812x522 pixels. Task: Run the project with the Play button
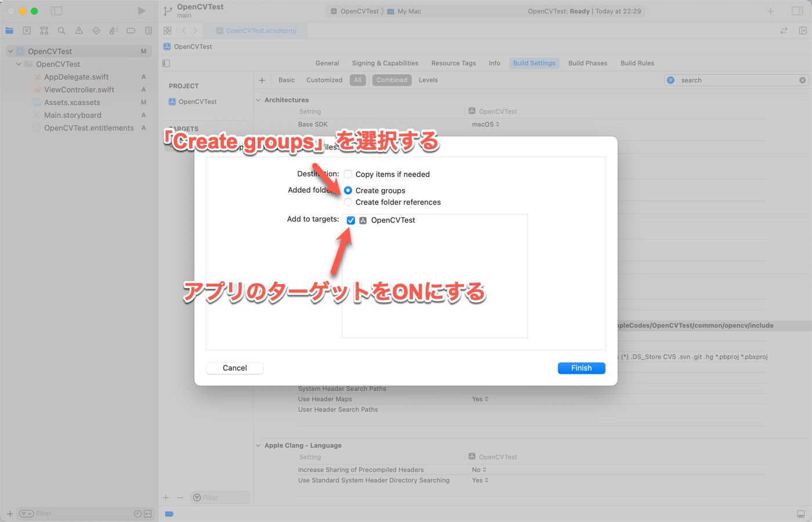point(142,11)
